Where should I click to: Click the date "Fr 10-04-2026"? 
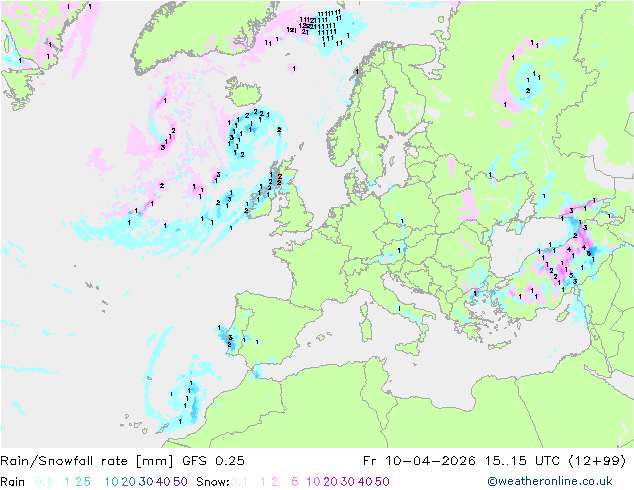(419, 461)
